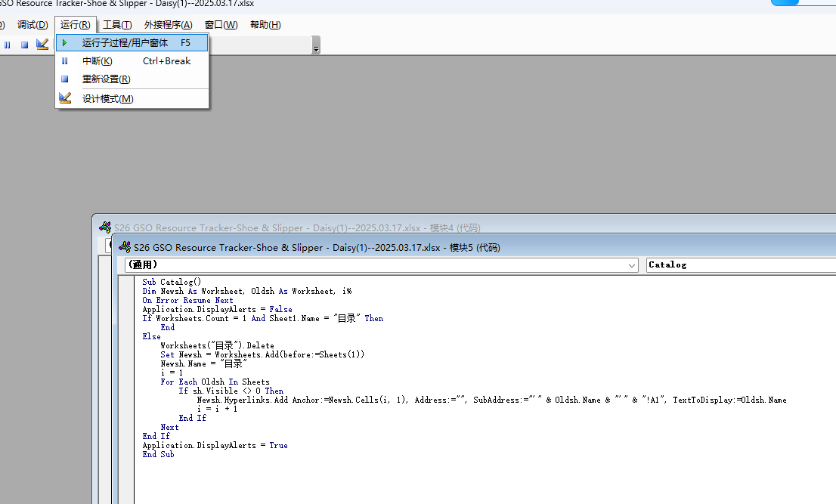The width and height of the screenshot is (836, 504).
Task: Click the 'Set Newsh = Worksheets.Add' line
Action: click(x=262, y=354)
